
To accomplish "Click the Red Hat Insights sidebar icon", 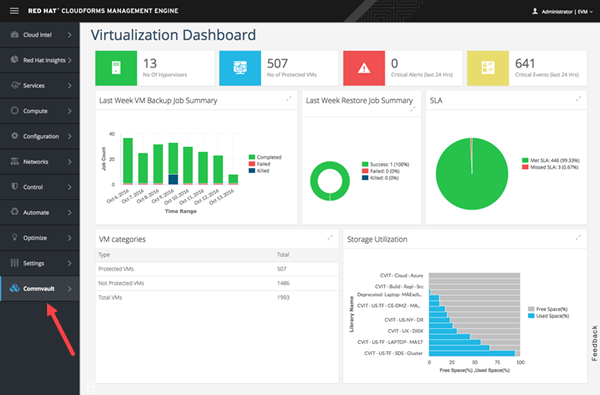I will pyautogui.click(x=15, y=60).
